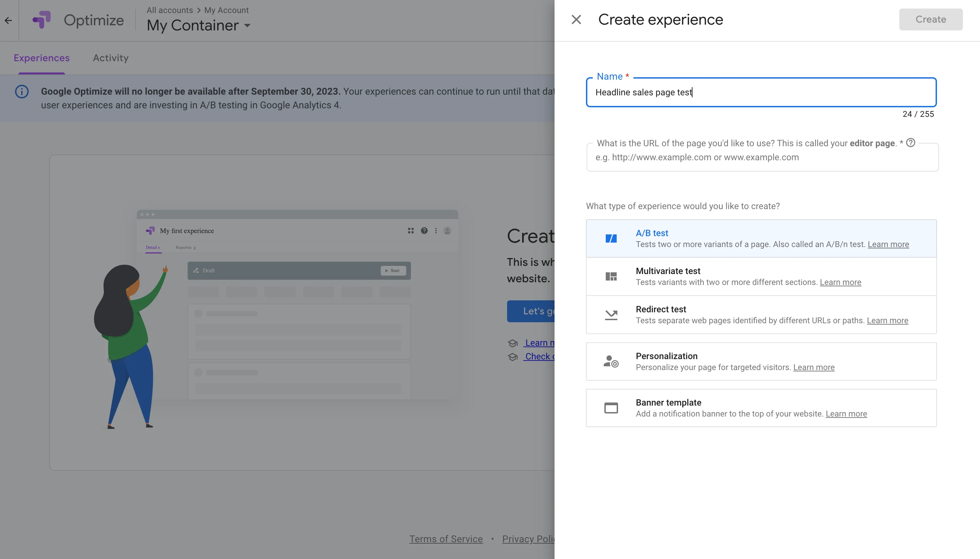Click the graduation cap icon beside Learn
The width and height of the screenshot is (980, 559).
pyautogui.click(x=513, y=343)
